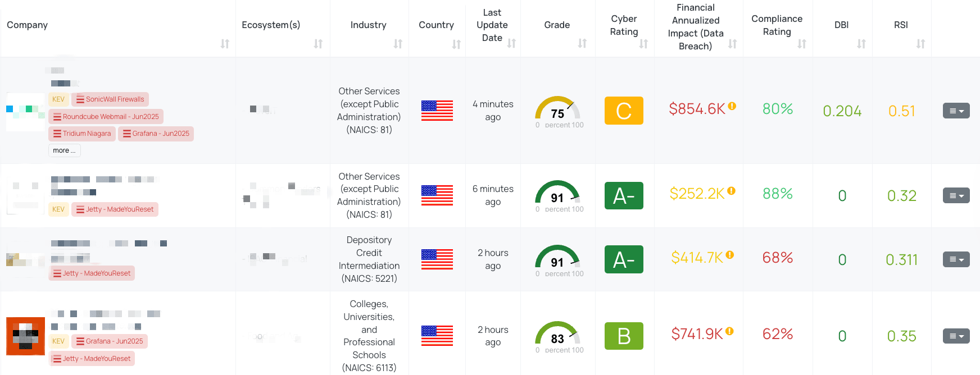Select the A- cyber rating badge, second row
The height and width of the screenshot is (375, 980).
[x=624, y=196]
